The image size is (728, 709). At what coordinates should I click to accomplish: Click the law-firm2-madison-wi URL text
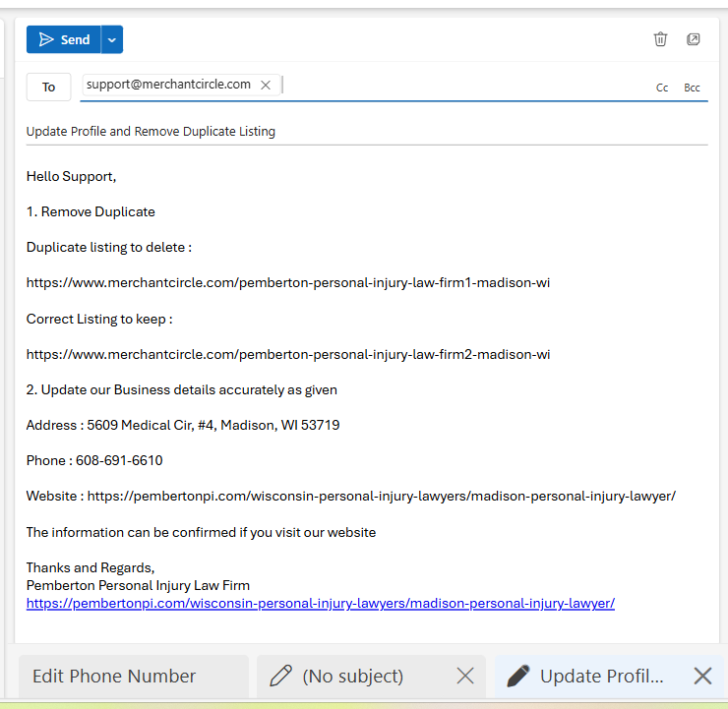click(x=288, y=354)
